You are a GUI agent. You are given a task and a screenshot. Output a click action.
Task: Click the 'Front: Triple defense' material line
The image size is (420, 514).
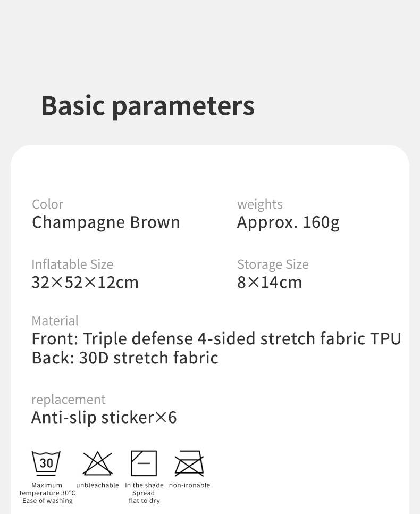216,339
